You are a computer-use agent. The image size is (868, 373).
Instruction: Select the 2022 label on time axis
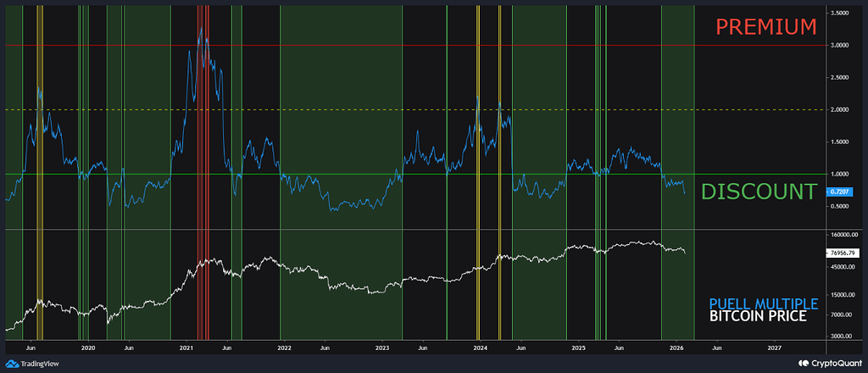tap(284, 347)
